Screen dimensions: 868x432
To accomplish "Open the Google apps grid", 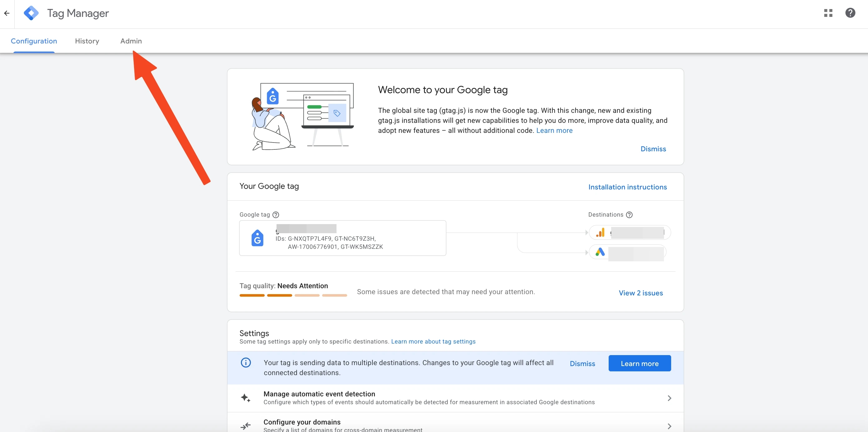I will 828,13.
